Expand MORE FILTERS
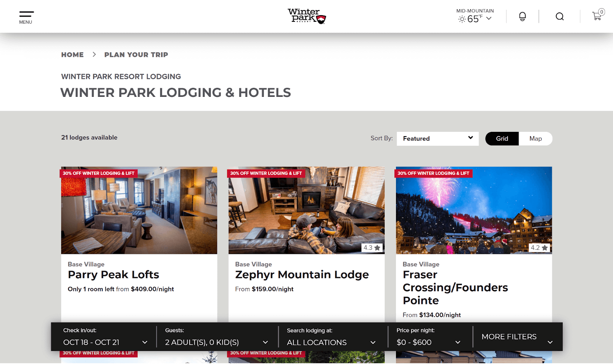This screenshot has width=613, height=364. pos(517,337)
